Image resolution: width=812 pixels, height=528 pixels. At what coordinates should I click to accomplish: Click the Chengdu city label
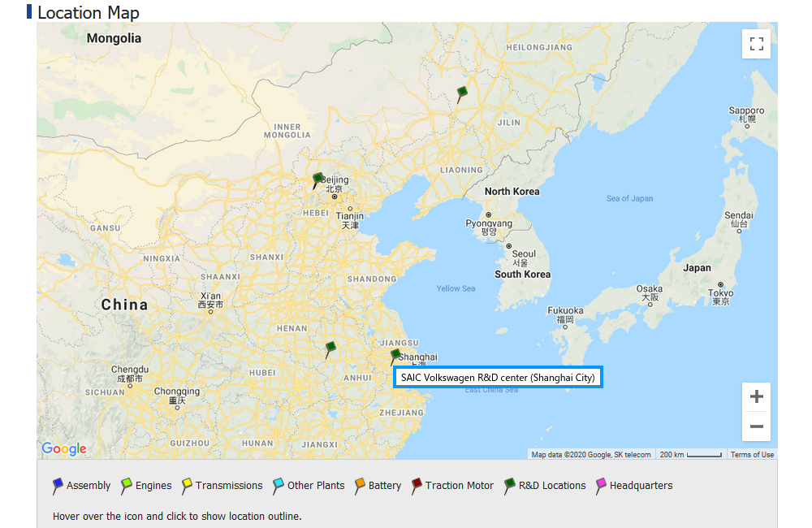point(130,374)
